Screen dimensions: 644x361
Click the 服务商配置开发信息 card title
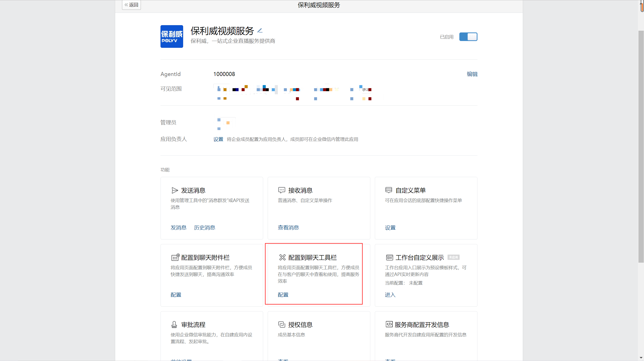[x=422, y=325]
